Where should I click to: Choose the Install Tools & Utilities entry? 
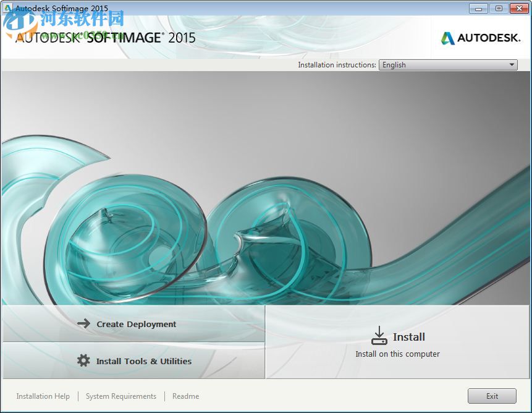click(x=142, y=361)
